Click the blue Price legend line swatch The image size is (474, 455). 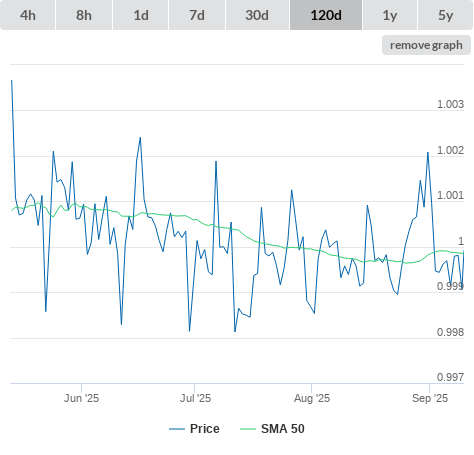coord(177,429)
